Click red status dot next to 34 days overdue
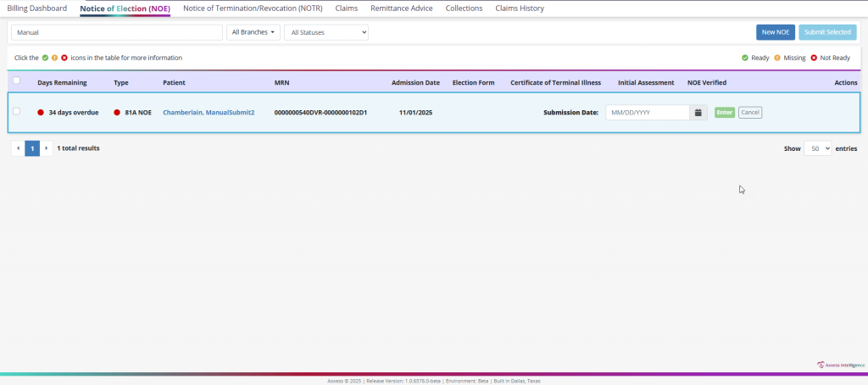Viewport: 868px width, 385px height. point(41,112)
